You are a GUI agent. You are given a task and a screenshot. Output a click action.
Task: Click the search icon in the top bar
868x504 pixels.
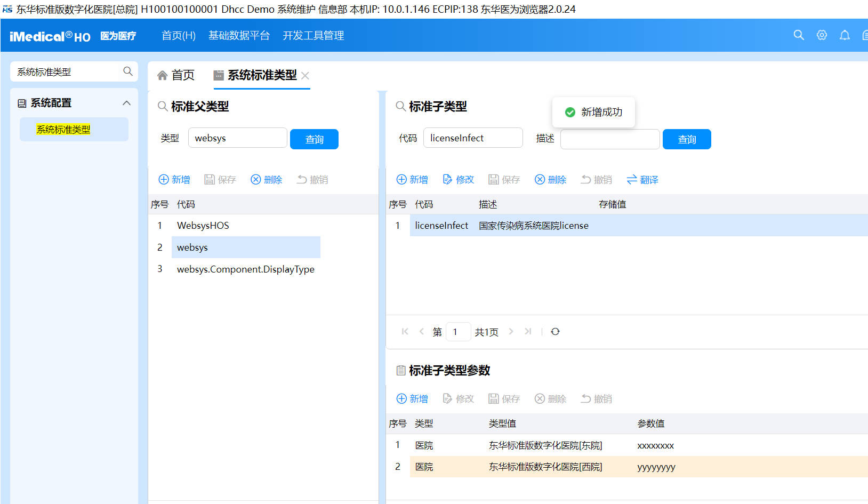(798, 35)
